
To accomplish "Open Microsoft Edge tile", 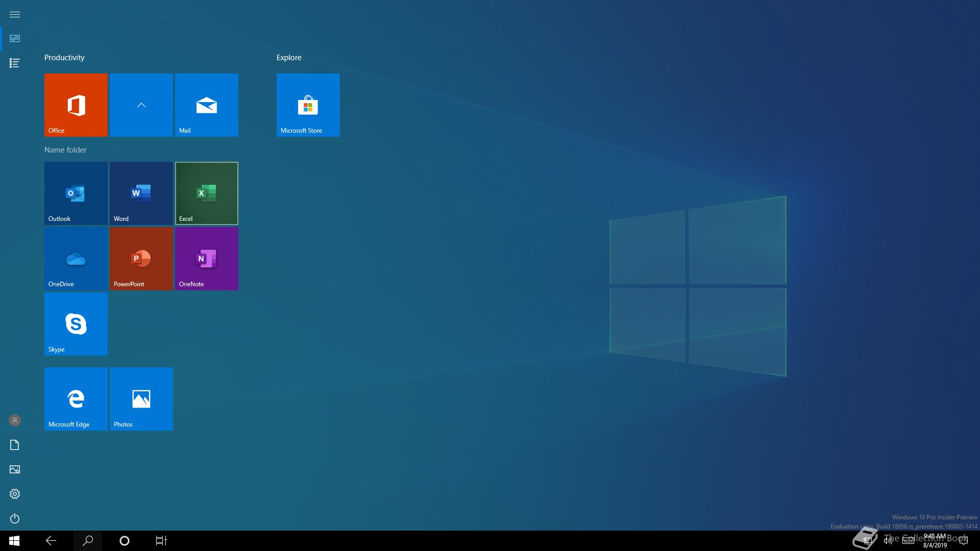I will pyautogui.click(x=76, y=398).
